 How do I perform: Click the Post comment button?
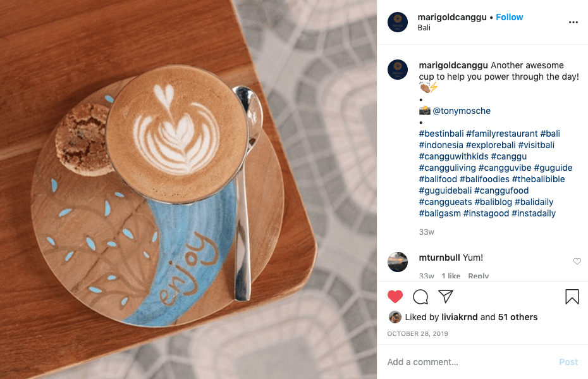point(568,362)
